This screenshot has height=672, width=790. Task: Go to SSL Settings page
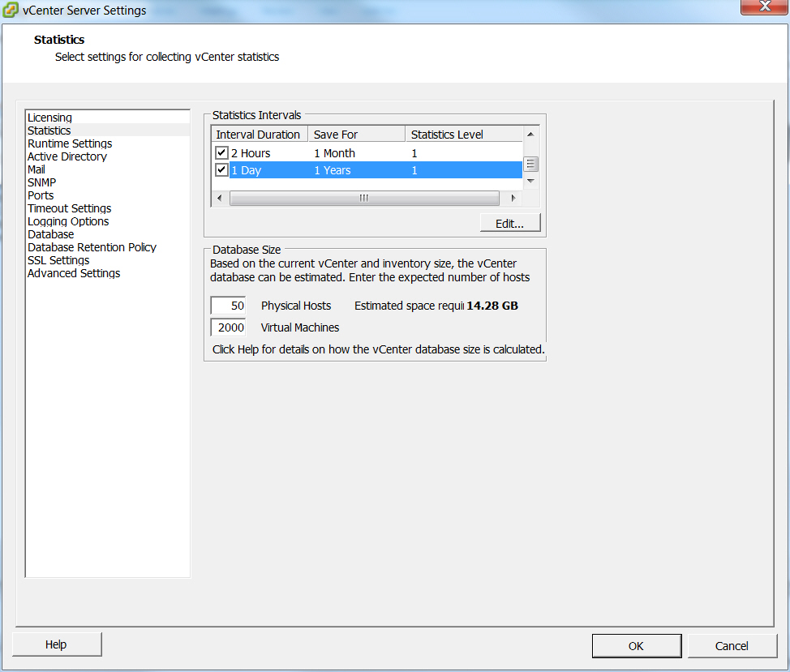58,260
